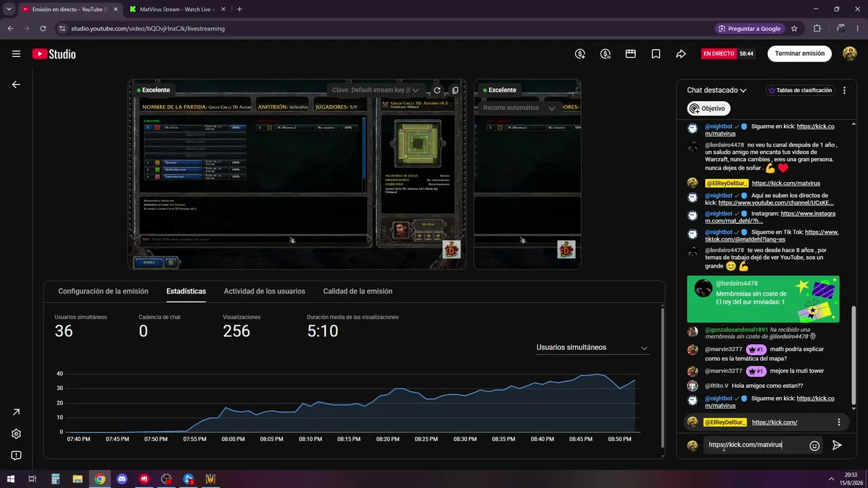Click the average view duration 5:10
The image size is (868, 488).
(322, 331)
